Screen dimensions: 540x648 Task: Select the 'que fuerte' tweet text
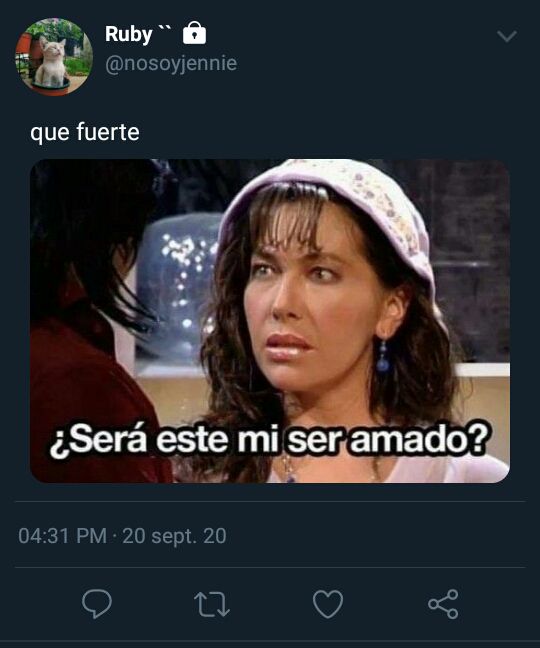85,132
